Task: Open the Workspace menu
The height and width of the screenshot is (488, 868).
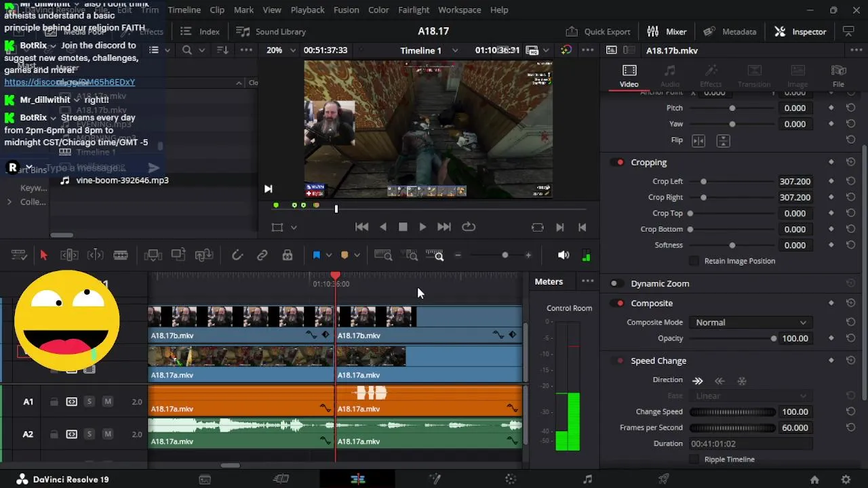Action: point(459,10)
